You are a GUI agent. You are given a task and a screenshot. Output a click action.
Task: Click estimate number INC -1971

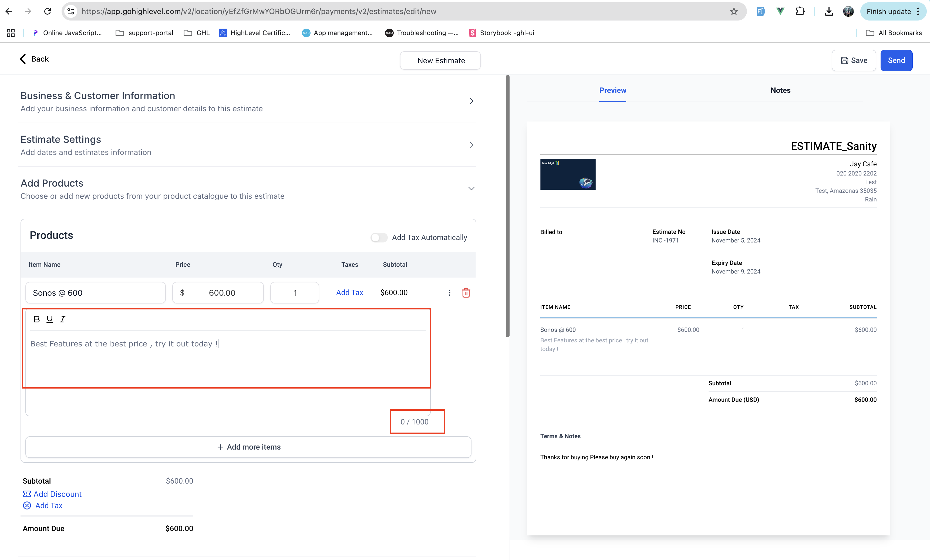pos(666,240)
